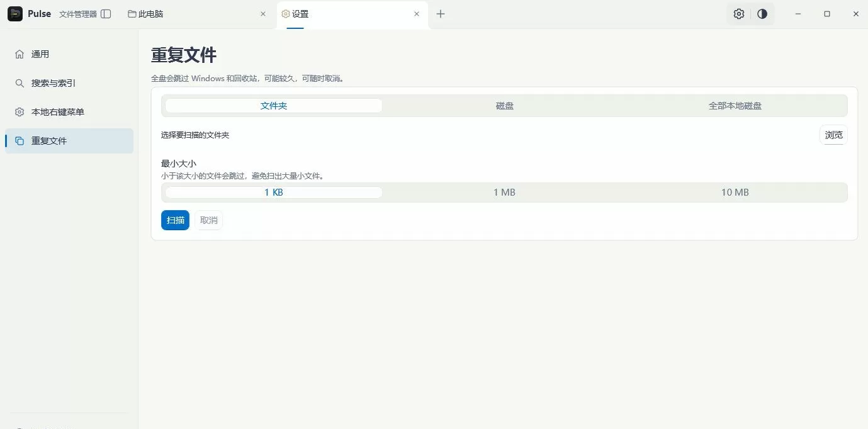Click the 取消 cancel button

[208, 220]
